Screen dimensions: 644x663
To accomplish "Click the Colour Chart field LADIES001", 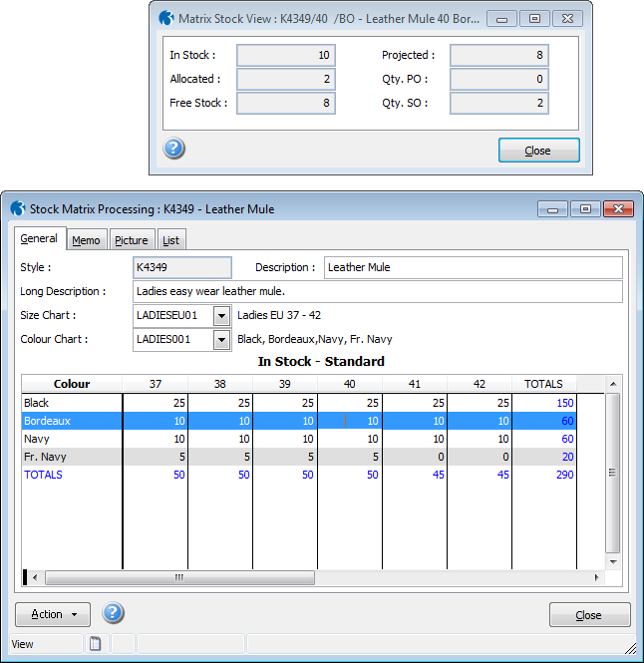I will click(173, 340).
